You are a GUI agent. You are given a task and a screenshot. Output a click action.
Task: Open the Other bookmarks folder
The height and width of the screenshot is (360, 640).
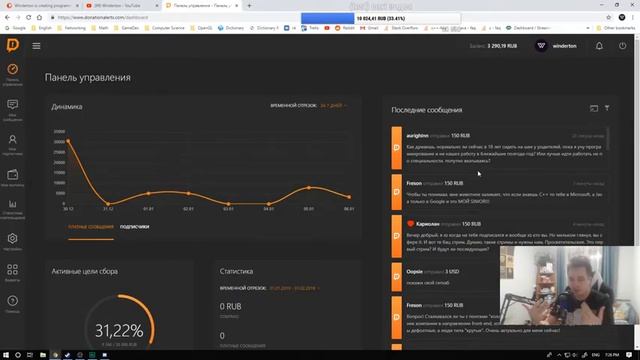click(x=616, y=28)
